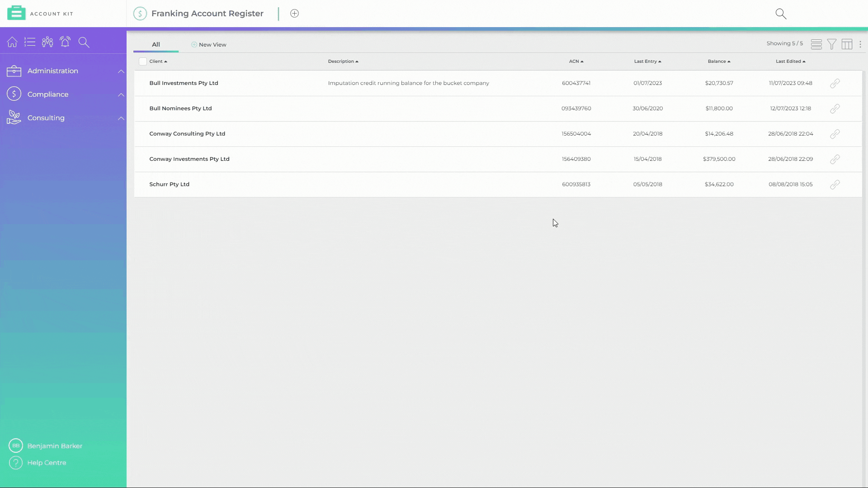Open the alerts bell icon
868x488 pixels.
pos(65,42)
